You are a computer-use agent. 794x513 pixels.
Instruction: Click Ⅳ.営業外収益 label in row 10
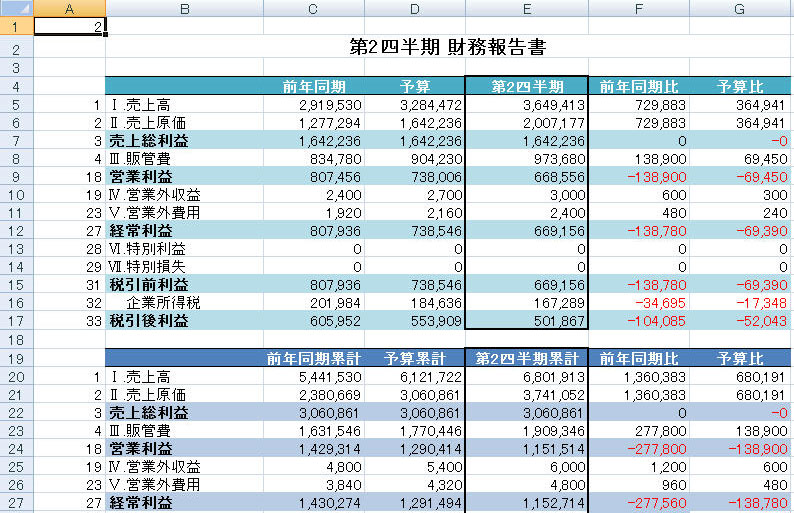coord(154,195)
